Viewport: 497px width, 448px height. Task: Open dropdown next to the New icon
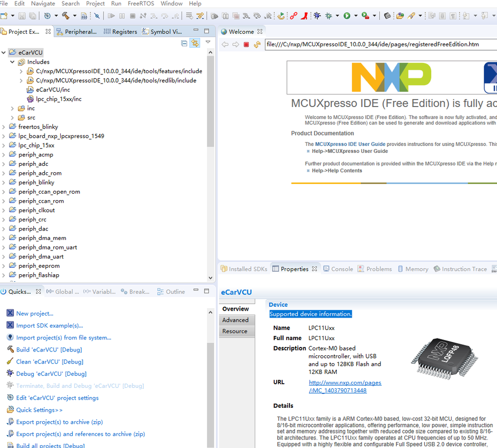12,15
